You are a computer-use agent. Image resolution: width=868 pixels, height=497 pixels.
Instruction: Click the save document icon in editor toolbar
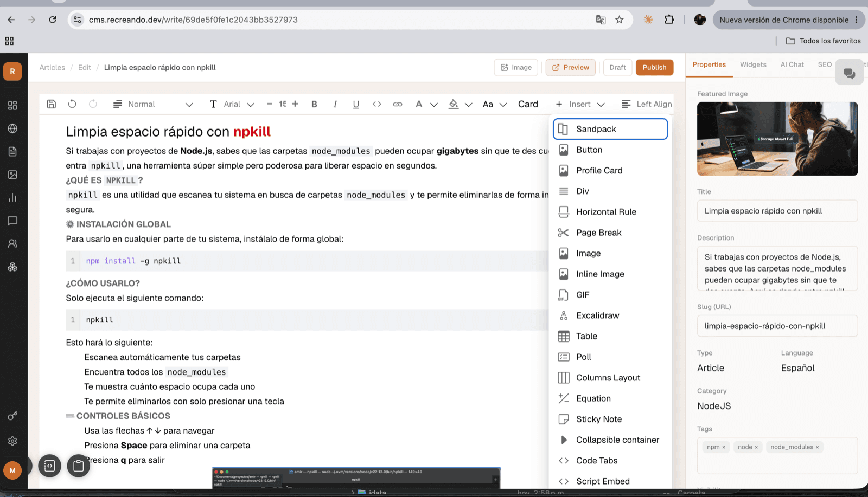click(52, 104)
